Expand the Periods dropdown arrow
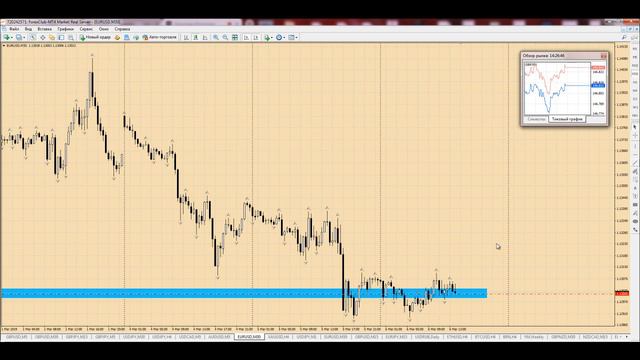Image resolution: width=640 pixels, height=360 pixels. point(284,38)
